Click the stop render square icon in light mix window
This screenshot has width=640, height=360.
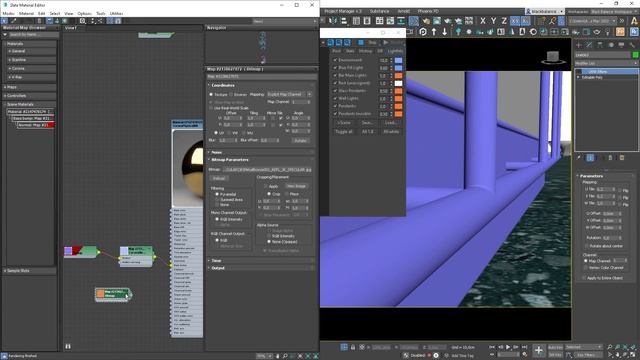[x=360, y=42]
